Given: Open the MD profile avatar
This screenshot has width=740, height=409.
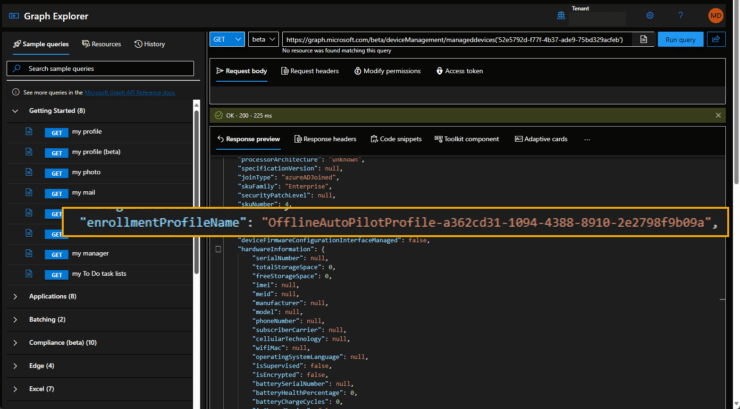Looking at the screenshot, I should pos(715,15).
